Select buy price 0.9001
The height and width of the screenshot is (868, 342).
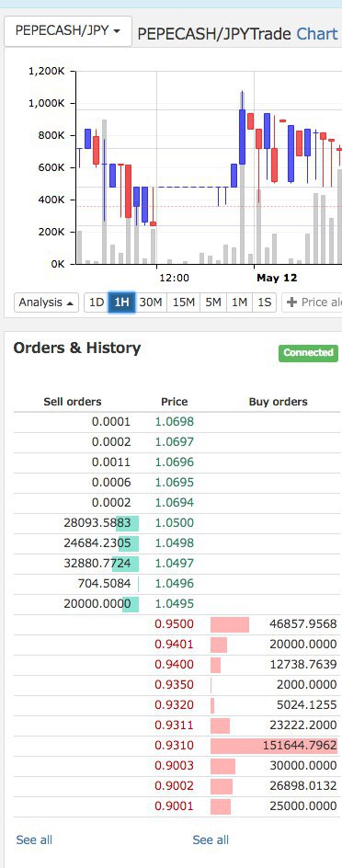tap(175, 805)
